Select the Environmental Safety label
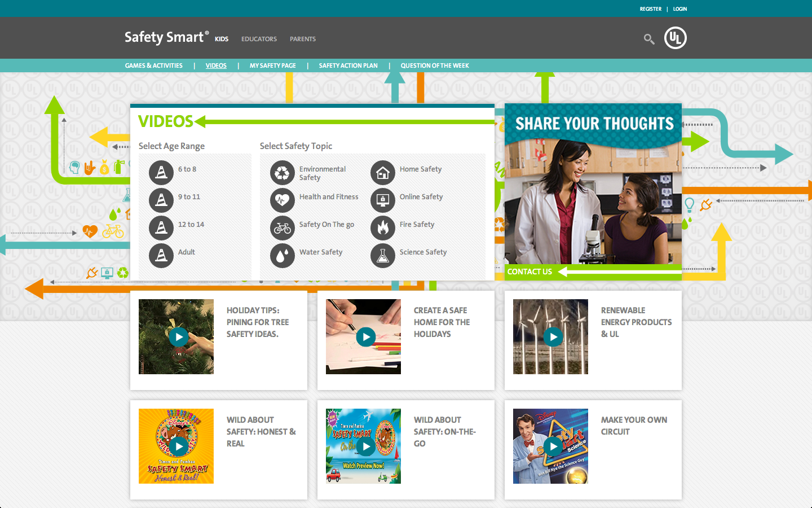812x508 pixels. 323,173
